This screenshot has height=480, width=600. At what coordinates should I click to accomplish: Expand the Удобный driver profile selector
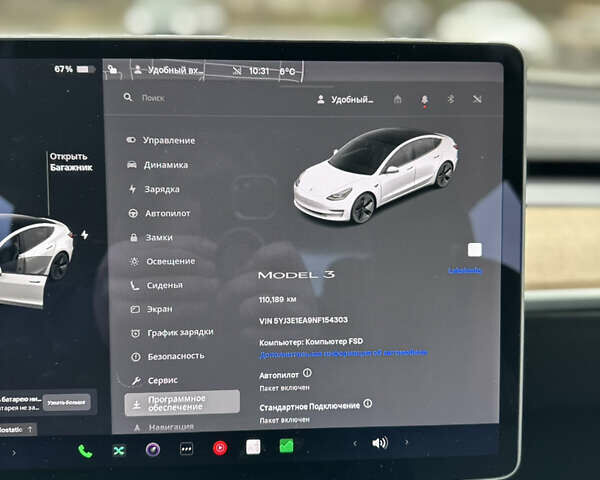[x=345, y=99]
